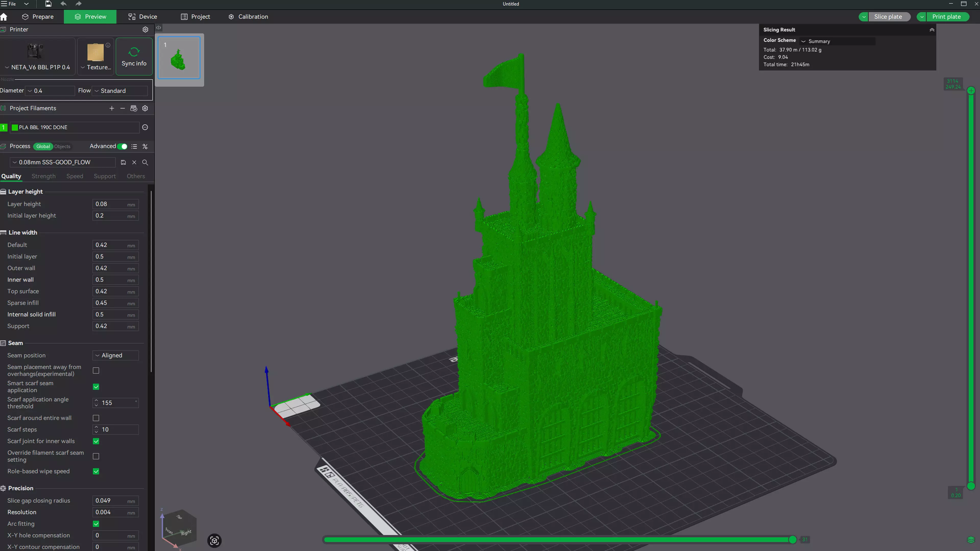This screenshot has width=980, height=551.
Task: Go to the Home screen icon
Action: pyautogui.click(x=4, y=17)
